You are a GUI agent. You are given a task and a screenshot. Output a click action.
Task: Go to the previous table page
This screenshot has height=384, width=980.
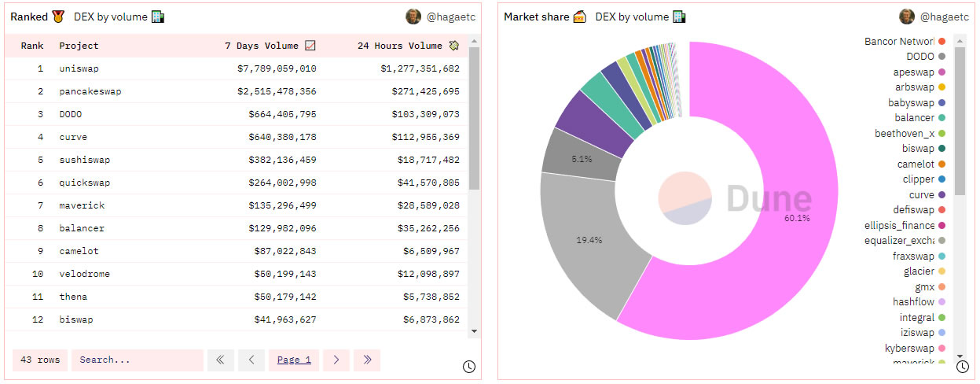(251, 360)
